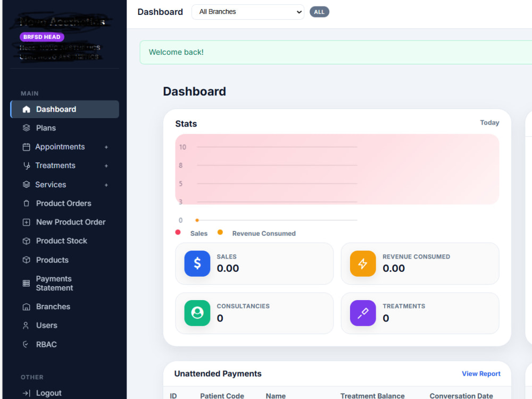The width and height of the screenshot is (532, 399).
Task: Click the ID column header
Action: coord(173,396)
